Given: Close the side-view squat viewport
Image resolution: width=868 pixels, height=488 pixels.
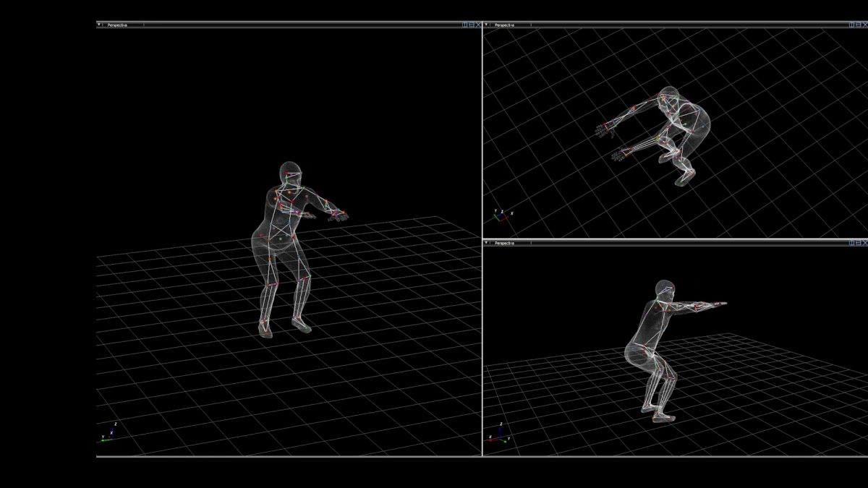Looking at the screenshot, I should 864,243.
